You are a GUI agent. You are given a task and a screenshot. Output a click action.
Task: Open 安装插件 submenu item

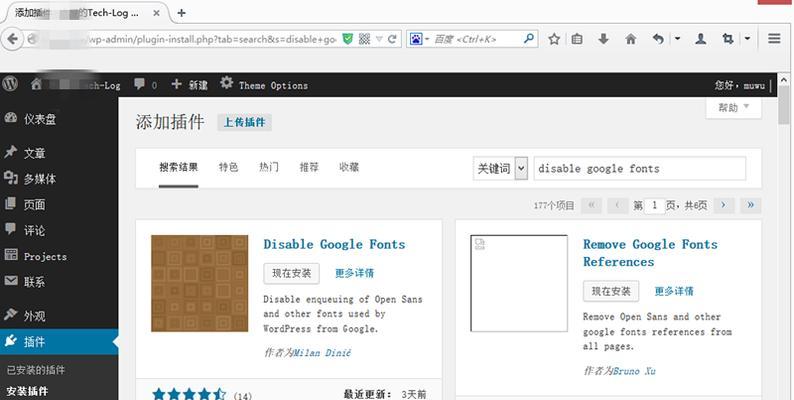point(27,391)
